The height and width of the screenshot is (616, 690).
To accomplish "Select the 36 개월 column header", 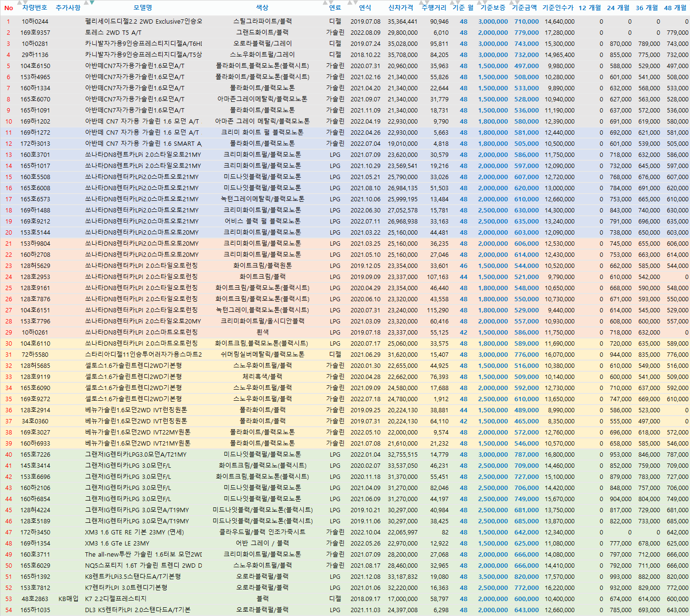I will click(x=647, y=8).
